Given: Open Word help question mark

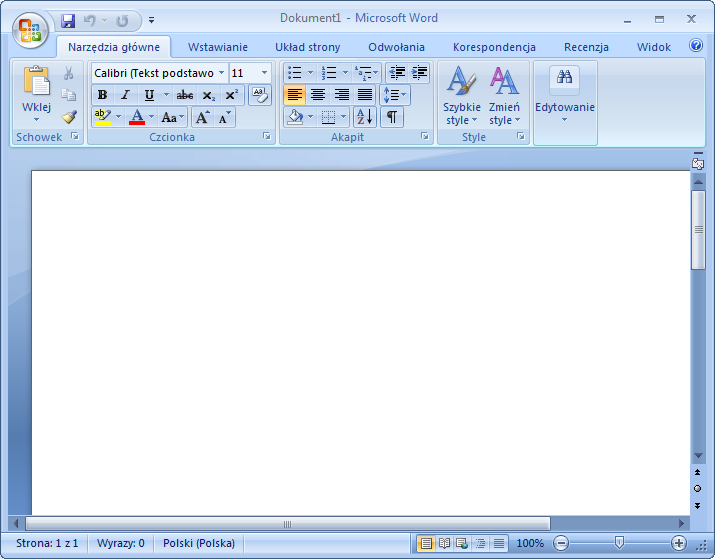Looking at the screenshot, I should pyautogui.click(x=695, y=45).
